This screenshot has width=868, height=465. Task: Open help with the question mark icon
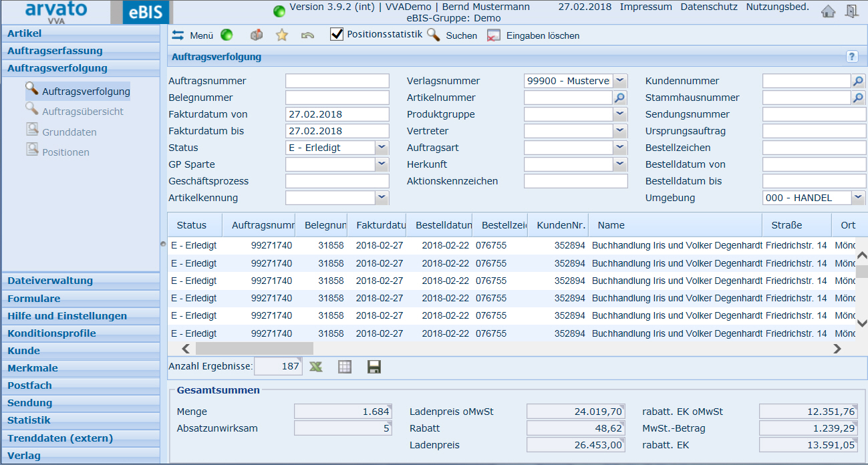[852, 57]
